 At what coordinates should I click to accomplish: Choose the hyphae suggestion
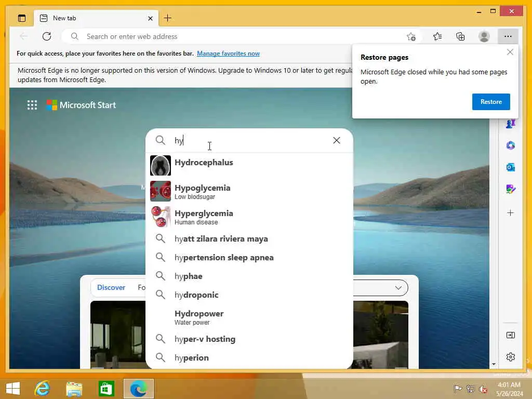(249, 276)
